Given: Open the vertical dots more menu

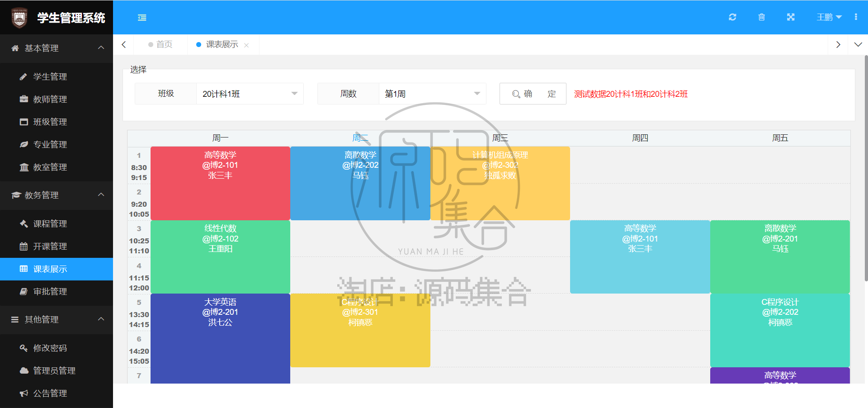Looking at the screenshot, I should click(x=856, y=17).
